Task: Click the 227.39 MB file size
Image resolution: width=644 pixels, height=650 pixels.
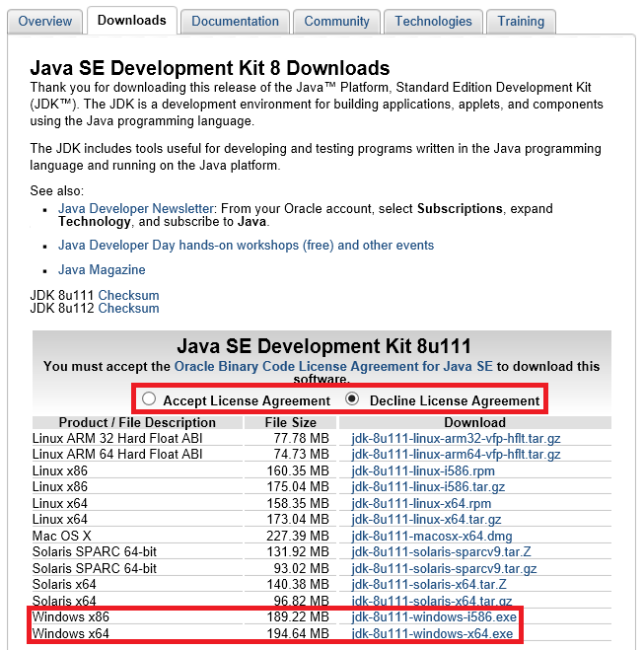Action: click(x=298, y=536)
